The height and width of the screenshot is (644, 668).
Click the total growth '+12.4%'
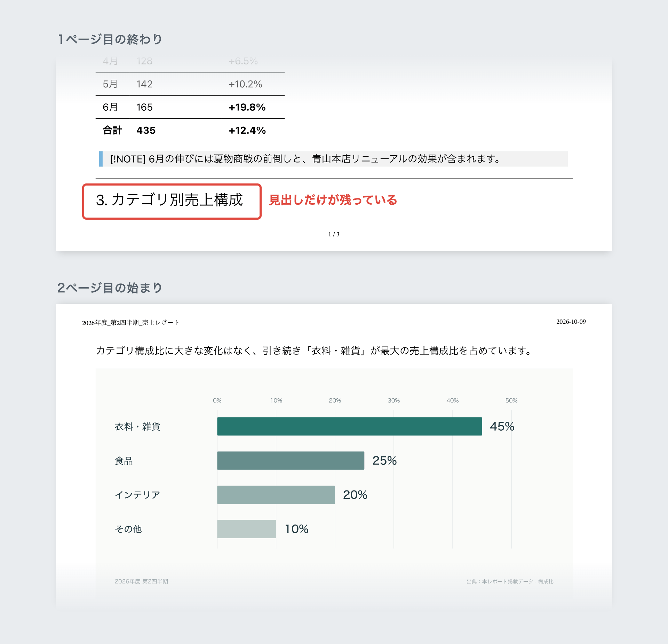pos(247,130)
